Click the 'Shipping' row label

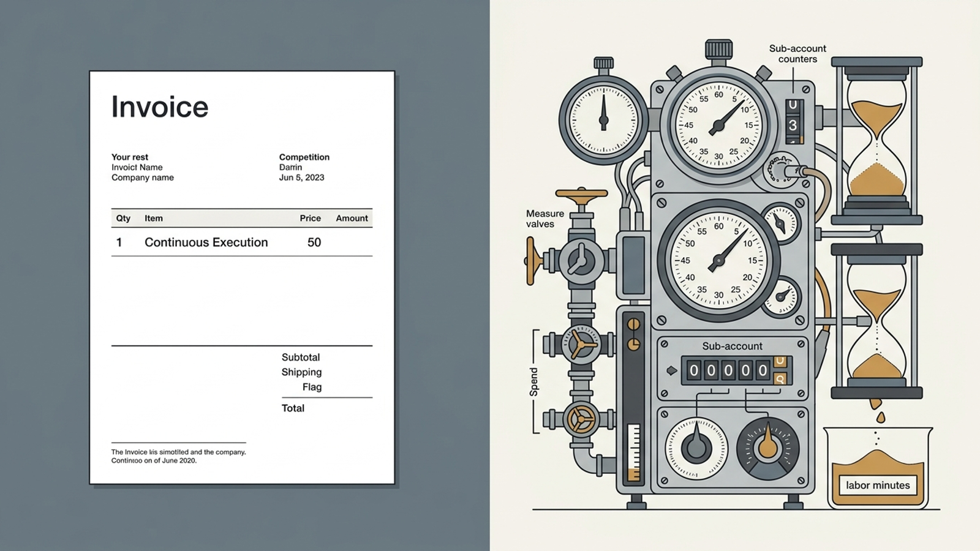[x=301, y=372]
